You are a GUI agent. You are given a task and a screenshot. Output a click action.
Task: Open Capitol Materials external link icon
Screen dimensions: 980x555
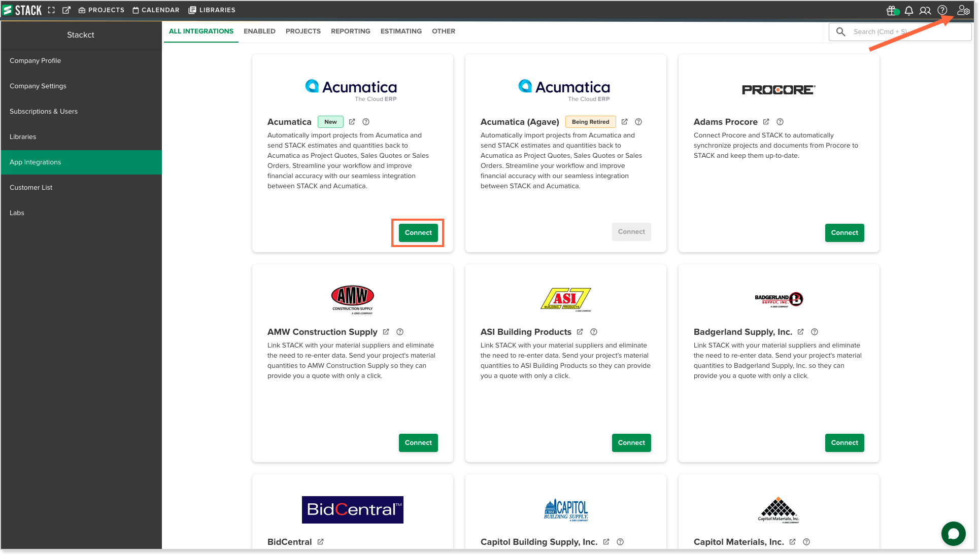pyautogui.click(x=792, y=542)
